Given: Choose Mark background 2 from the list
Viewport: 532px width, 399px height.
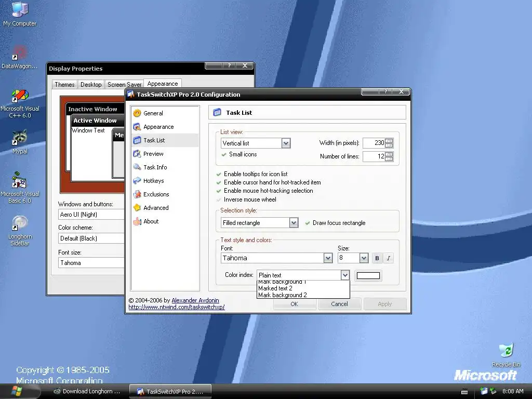Looking at the screenshot, I should coord(303,295).
